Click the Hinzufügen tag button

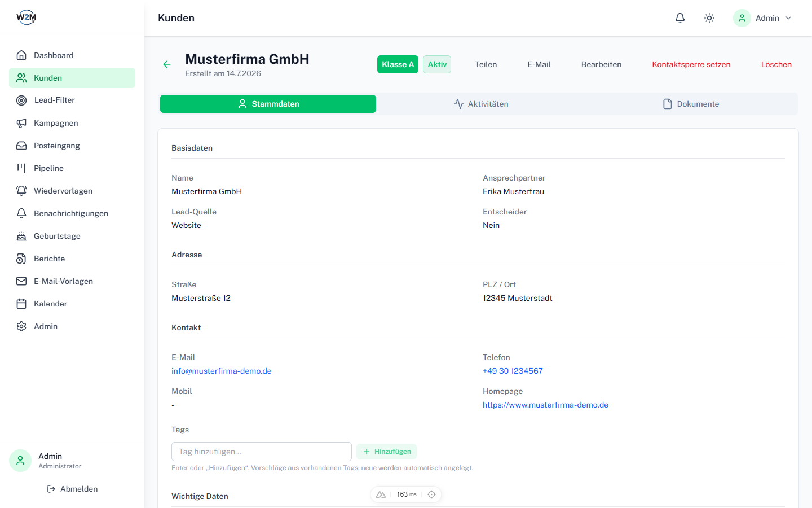tap(387, 452)
